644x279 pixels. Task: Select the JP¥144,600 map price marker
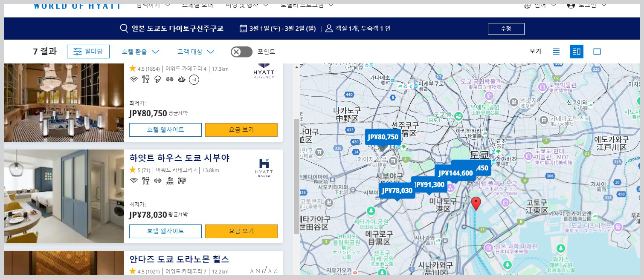455,173
